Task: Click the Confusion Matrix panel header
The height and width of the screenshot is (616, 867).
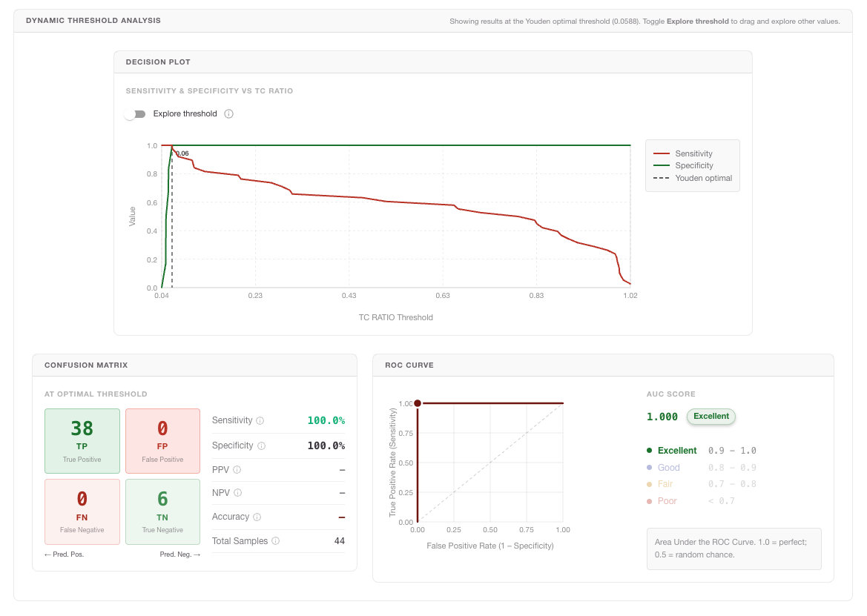Action: [x=194, y=365]
